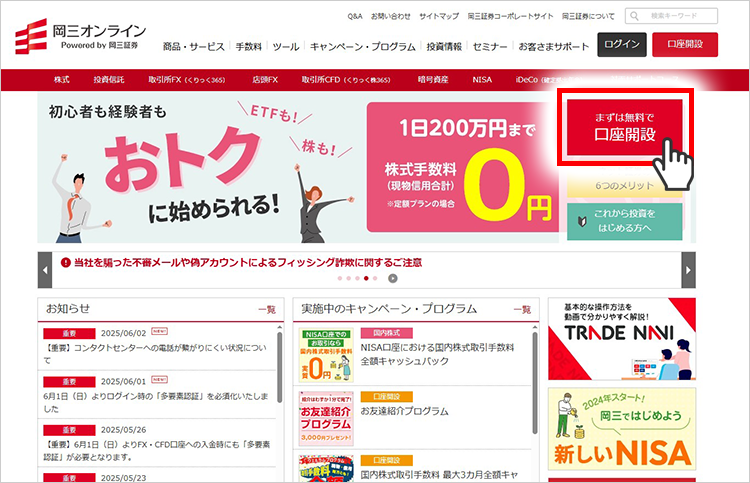Viewport: 750px width, 483px height.
Task: Open the ツール menu
Action: (x=286, y=46)
